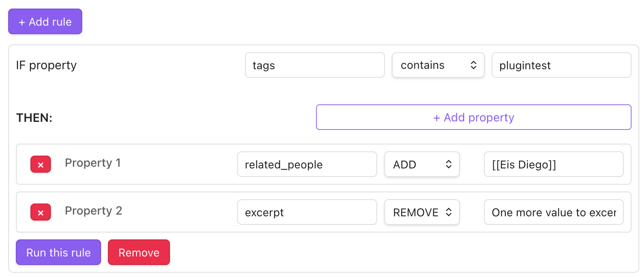Open the ADD action dropdown
The height and width of the screenshot is (277, 644).
tap(422, 165)
